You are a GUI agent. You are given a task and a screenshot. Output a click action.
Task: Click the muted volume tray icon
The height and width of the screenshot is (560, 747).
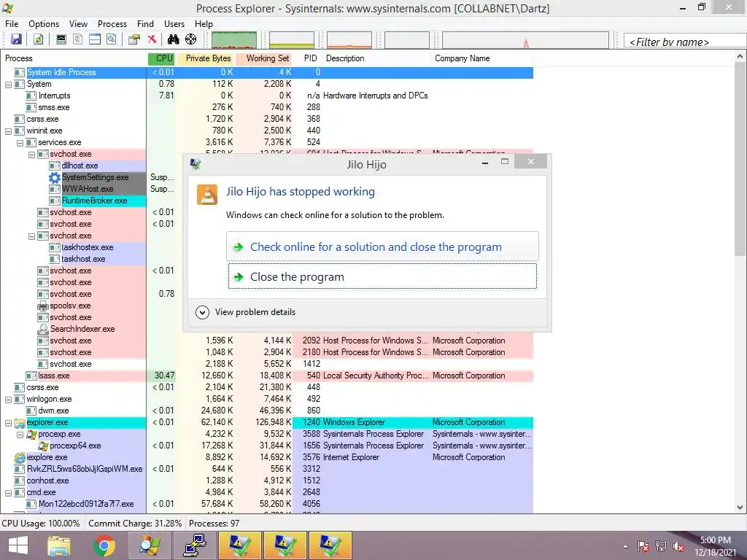point(678,546)
